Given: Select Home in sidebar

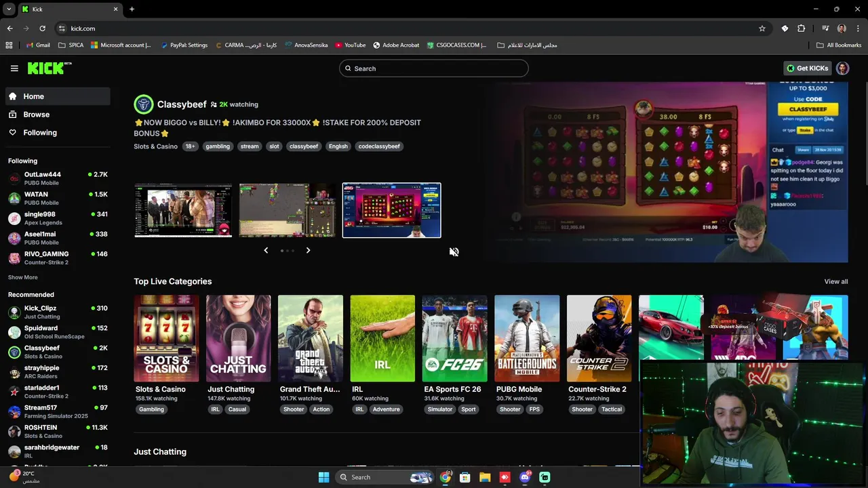Looking at the screenshot, I should point(58,96).
